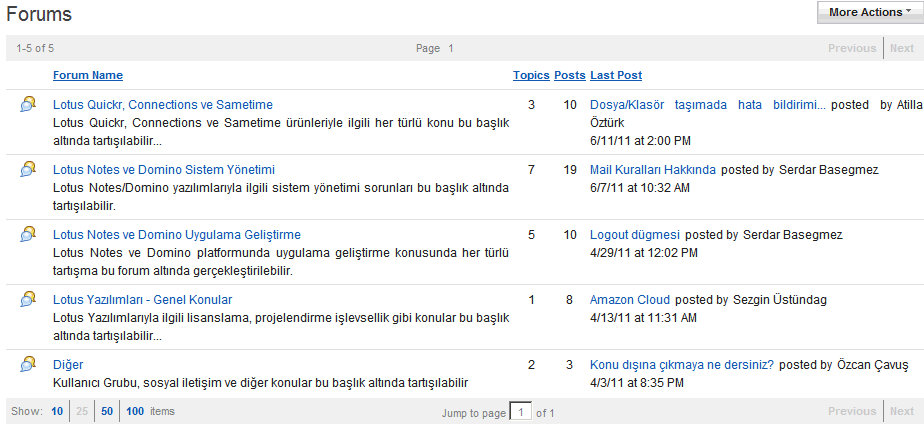The height and width of the screenshot is (429, 924).
Task: Open the More Actions dropdown
Action: click(x=869, y=12)
